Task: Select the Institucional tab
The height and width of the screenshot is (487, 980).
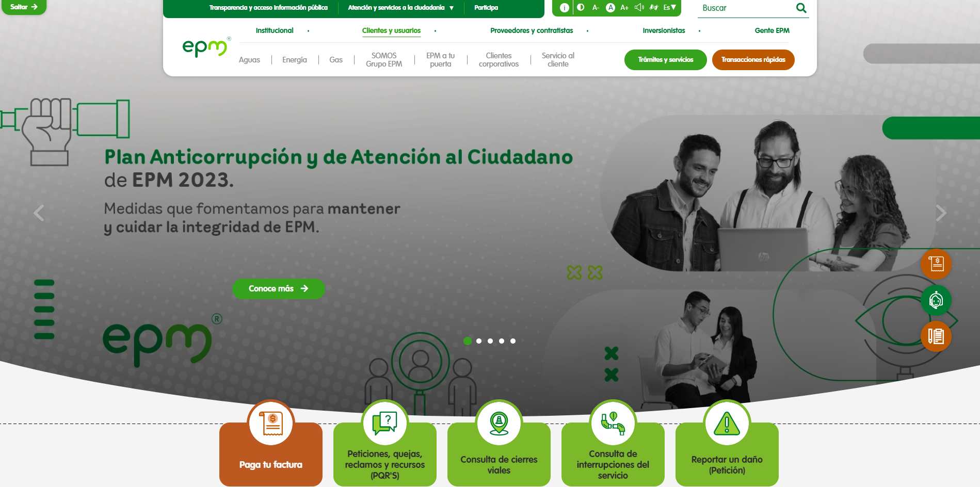Action: tap(275, 30)
